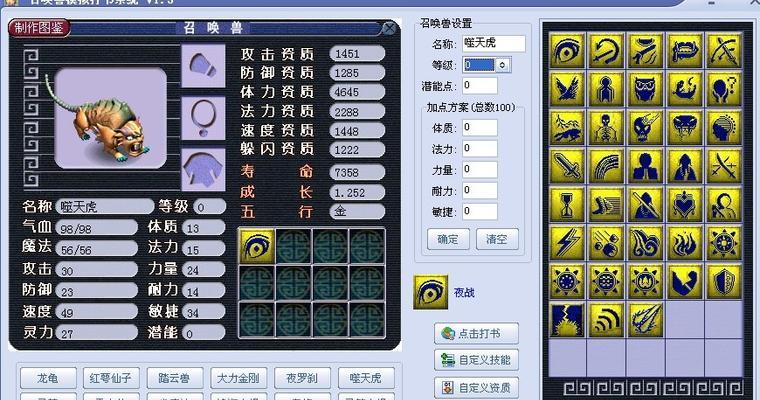Focus the 耐力 points field in 加点方案
Screen dimensions: 760x400
(x=479, y=191)
